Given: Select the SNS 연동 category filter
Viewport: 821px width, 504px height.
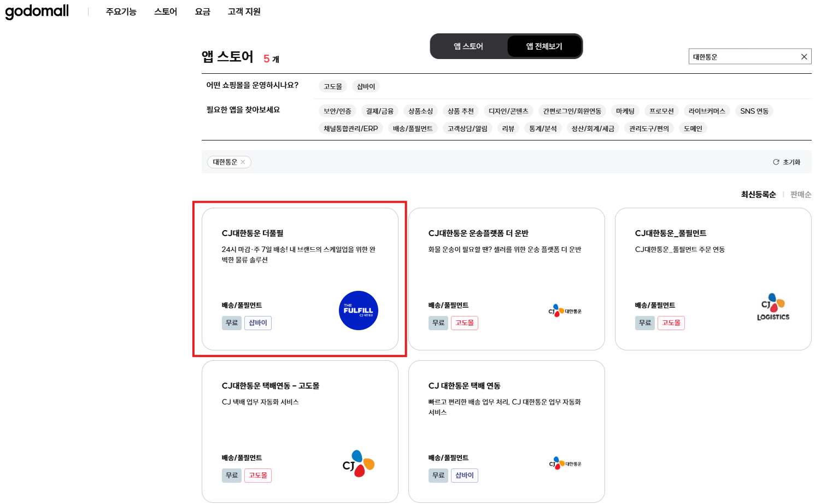Looking at the screenshot, I should pyautogui.click(x=754, y=111).
